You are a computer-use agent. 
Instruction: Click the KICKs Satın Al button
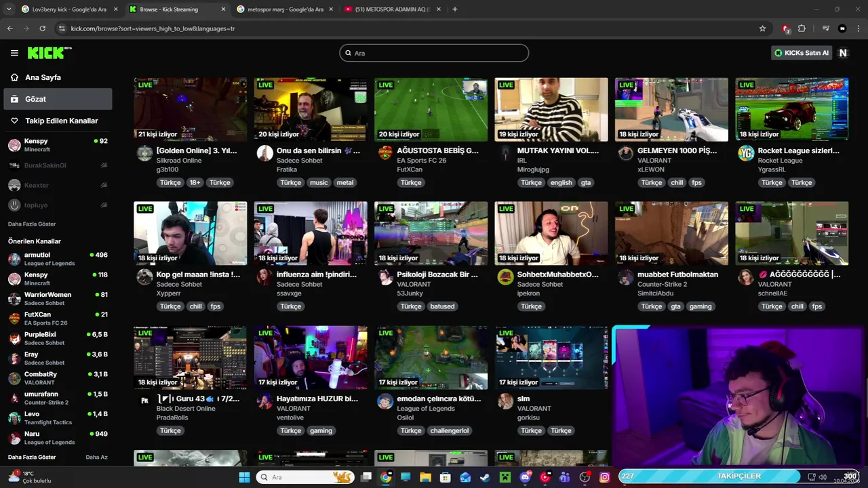802,53
